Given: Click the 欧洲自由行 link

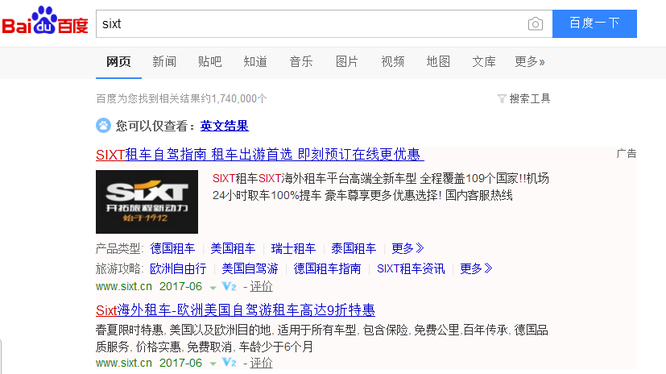Looking at the screenshot, I should coord(178,268).
